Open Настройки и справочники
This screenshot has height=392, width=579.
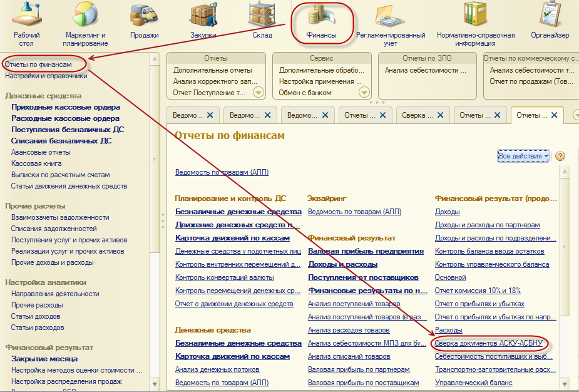[46, 76]
